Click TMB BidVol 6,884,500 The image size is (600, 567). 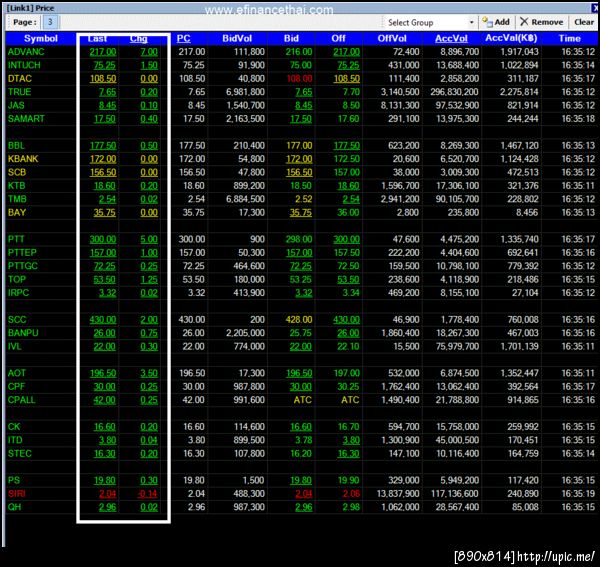(x=245, y=199)
